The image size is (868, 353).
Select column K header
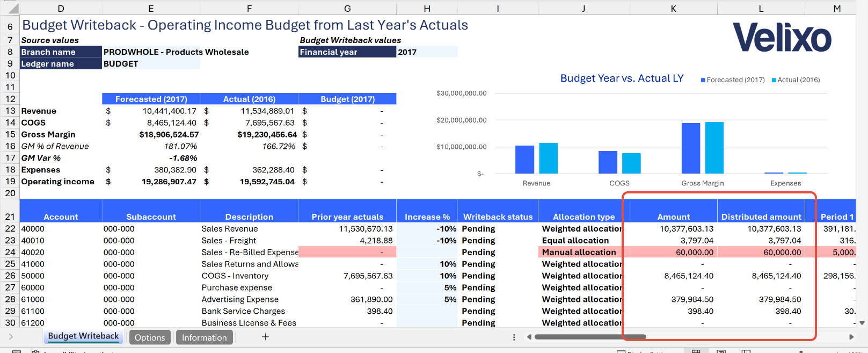[x=673, y=9]
